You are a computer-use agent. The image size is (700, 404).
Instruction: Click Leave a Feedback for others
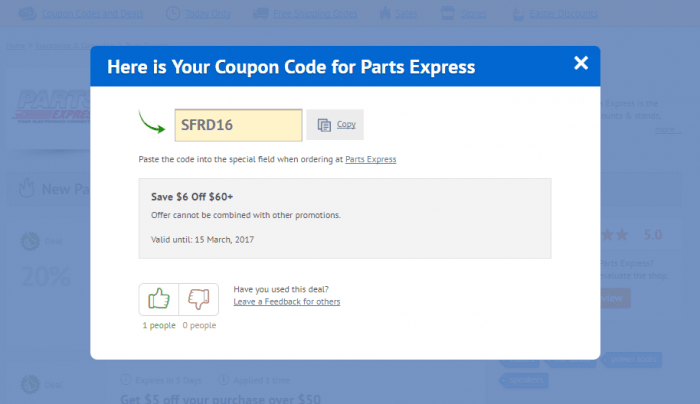286,301
